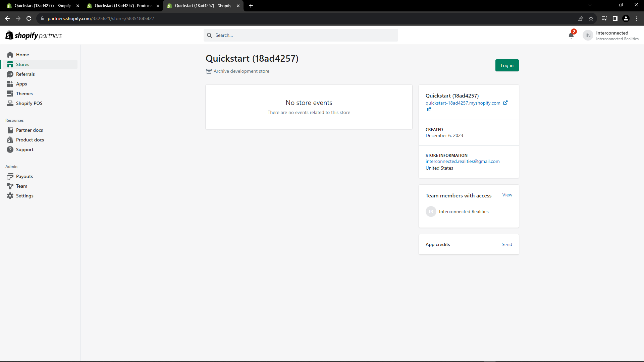This screenshot has height=362, width=644.
Task: Open Chrome's three-dot menu
Action: click(637, 18)
